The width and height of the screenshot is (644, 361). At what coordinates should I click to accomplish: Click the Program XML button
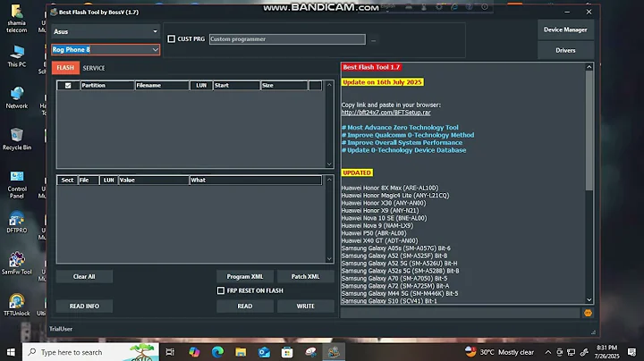[x=245, y=276]
